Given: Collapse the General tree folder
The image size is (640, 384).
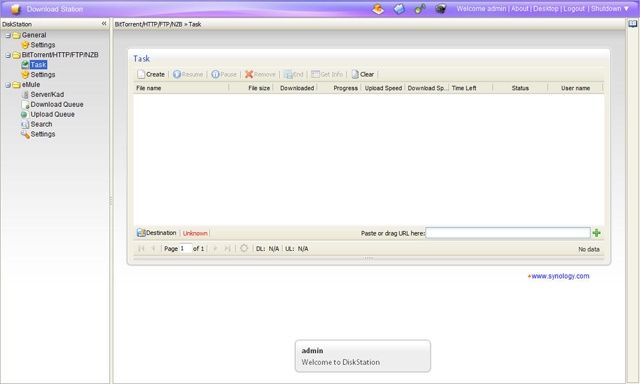Looking at the screenshot, I should (8, 36).
